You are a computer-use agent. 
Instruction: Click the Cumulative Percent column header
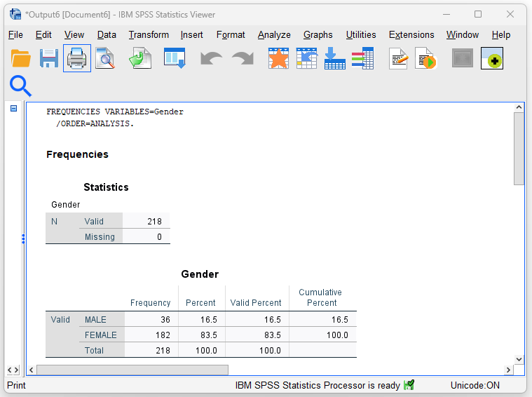click(x=320, y=297)
